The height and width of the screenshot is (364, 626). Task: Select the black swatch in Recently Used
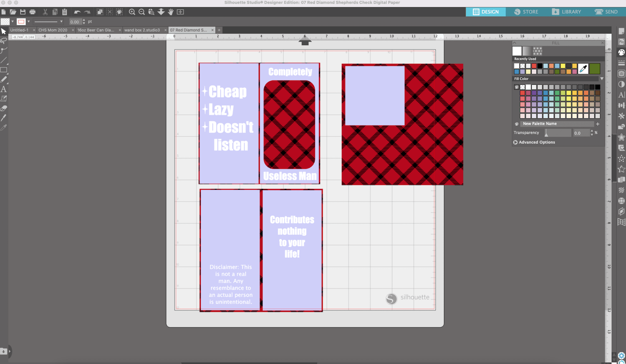click(x=540, y=66)
